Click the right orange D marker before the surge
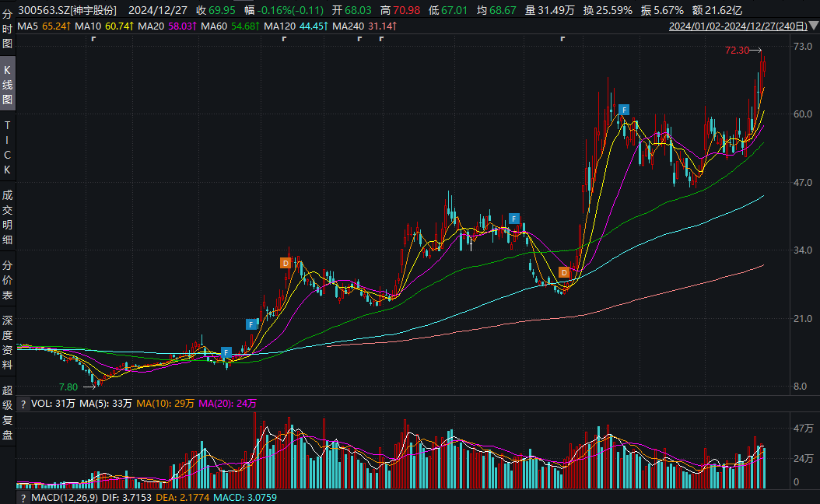 click(x=564, y=272)
